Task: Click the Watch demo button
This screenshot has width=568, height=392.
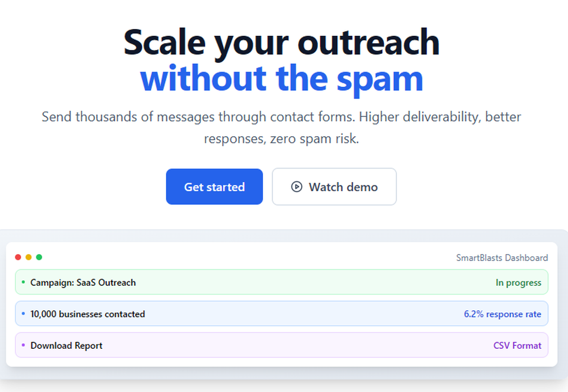Action: tap(334, 187)
